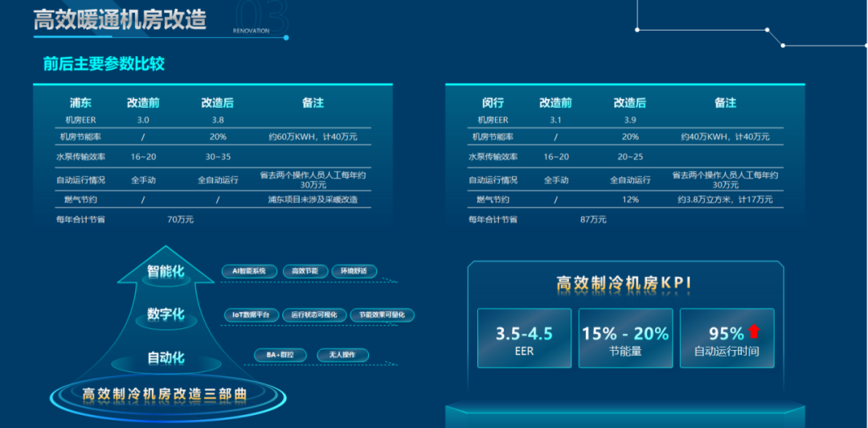Click 自动运行情况 row label in 闵行 table

coord(493,180)
